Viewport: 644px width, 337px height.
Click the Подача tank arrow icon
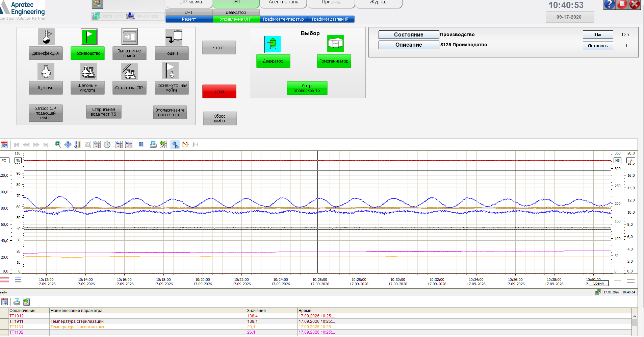(x=174, y=37)
